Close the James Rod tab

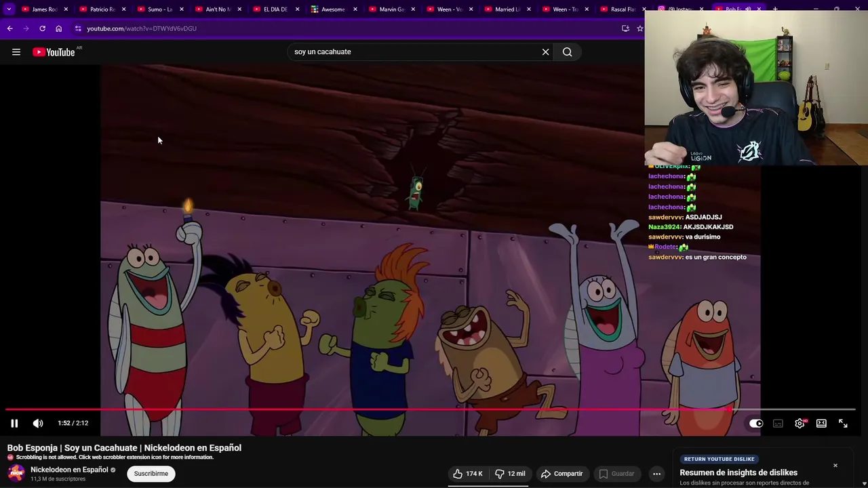tap(66, 9)
